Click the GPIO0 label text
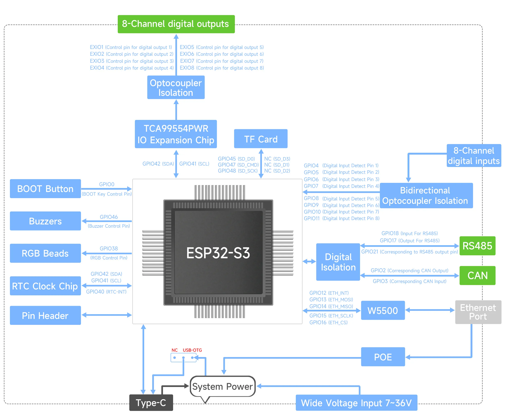 [107, 184]
